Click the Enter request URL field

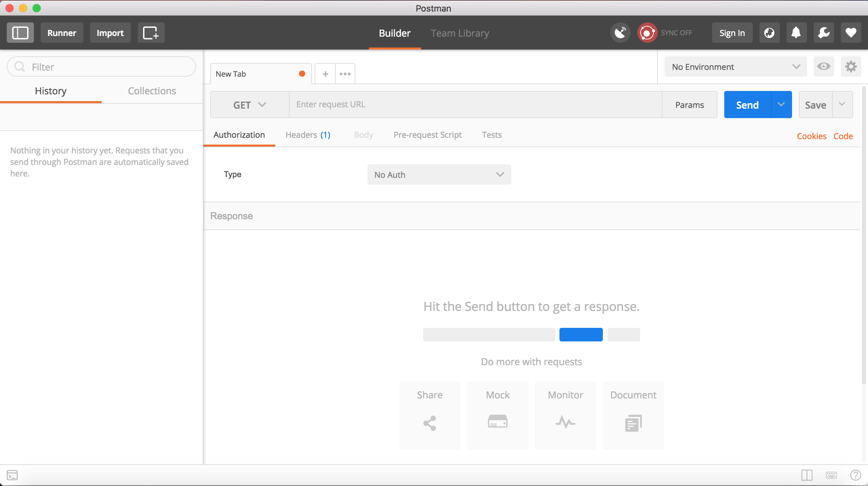pyautogui.click(x=475, y=105)
